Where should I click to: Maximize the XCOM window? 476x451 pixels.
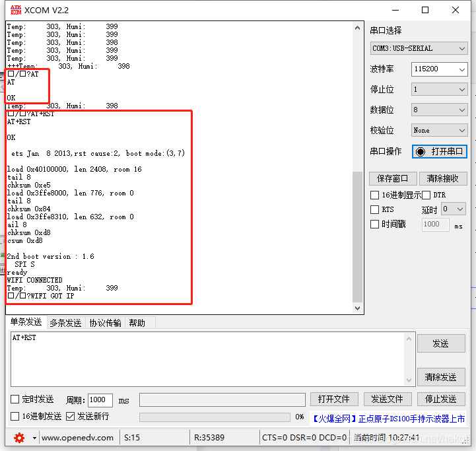(425, 10)
